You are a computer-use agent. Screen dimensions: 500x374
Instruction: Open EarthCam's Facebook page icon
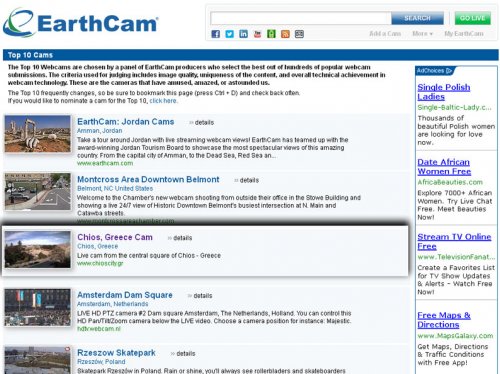click(216, 34)
